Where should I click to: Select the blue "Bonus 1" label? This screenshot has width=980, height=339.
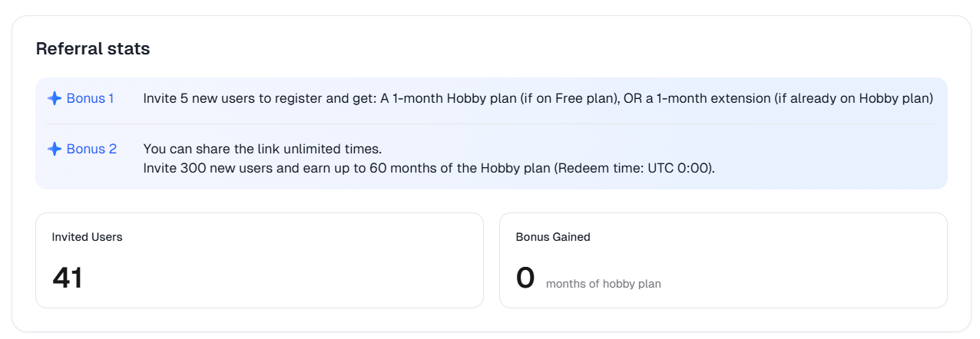point(90,98)
